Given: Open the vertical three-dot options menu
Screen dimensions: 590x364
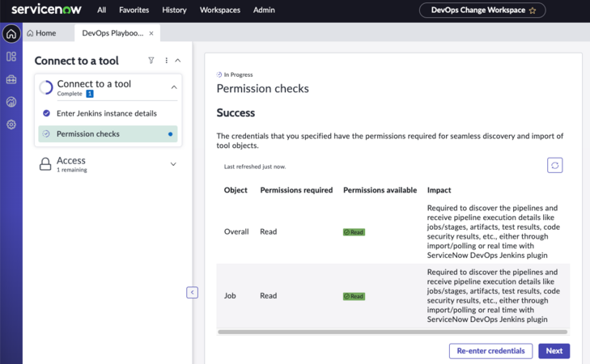Looking at the screenshot, I should [x=166, y=61].
